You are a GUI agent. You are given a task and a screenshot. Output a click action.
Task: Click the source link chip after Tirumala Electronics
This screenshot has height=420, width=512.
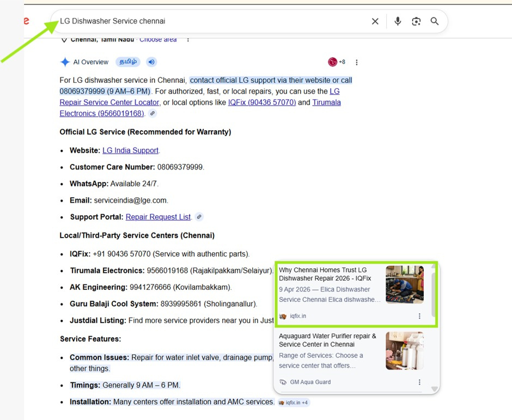(x=153, y=113)
